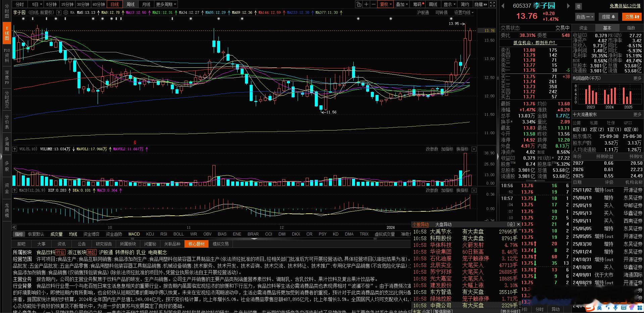The height and width of the screenshot is (313, 644).
Task: Click the 沪股通 label
Action: click(x=423, y=12)
